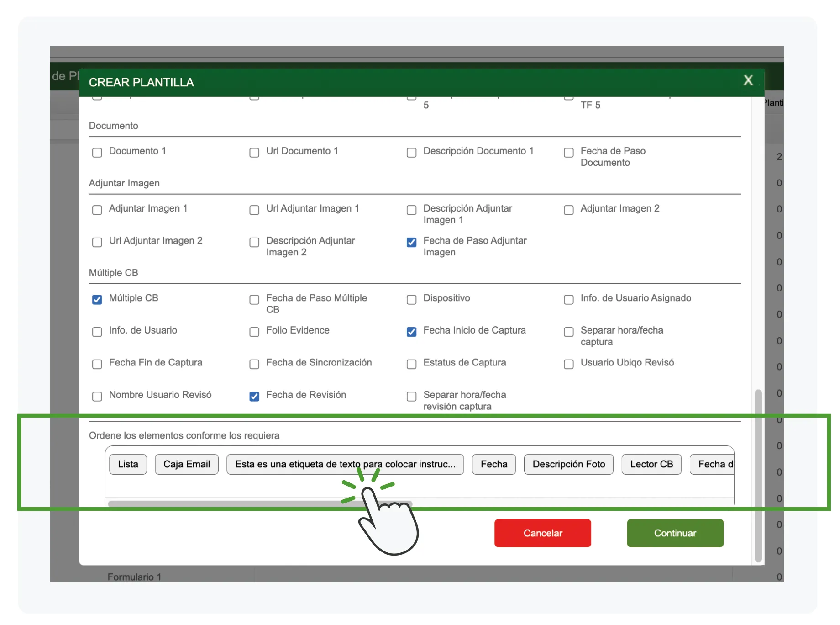Check the Info. de Usuario box
The image size is (840, 625).
pos(97,332)
